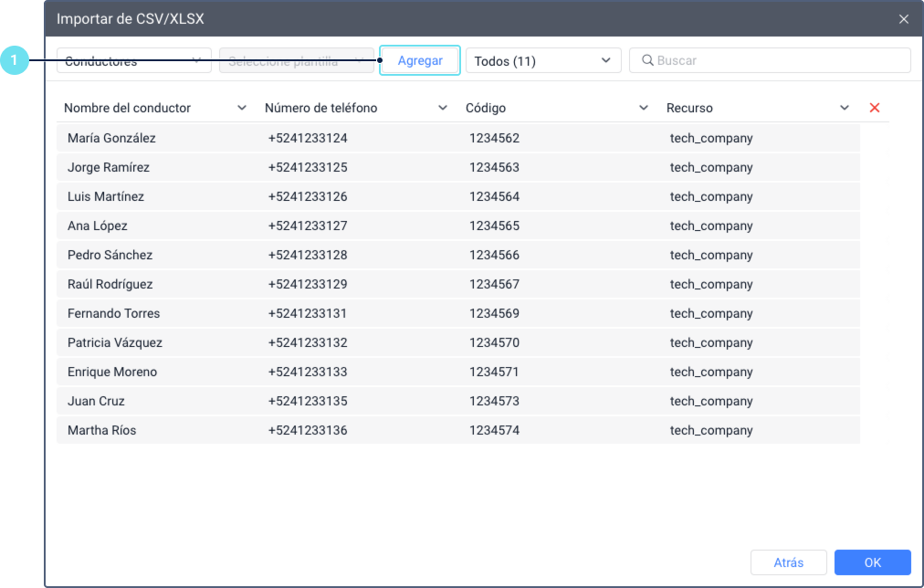Go back with the Atrás button

[x=788, y=562]
